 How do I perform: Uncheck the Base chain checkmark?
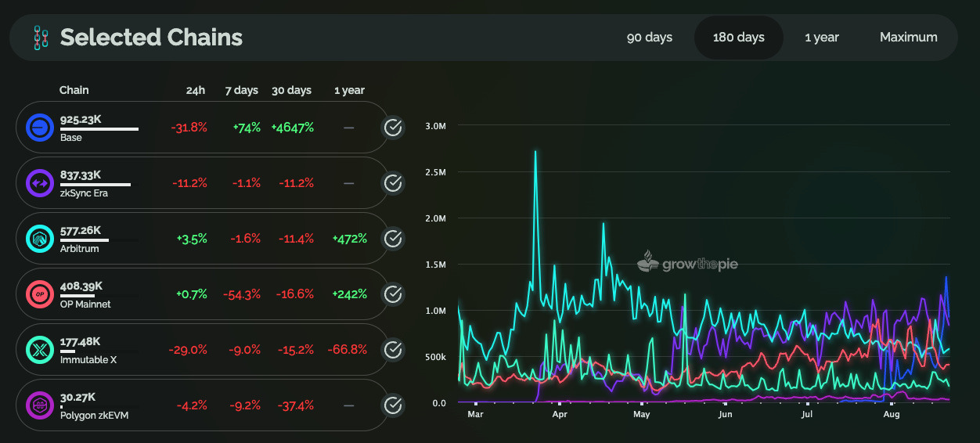(x=393, y=128)
